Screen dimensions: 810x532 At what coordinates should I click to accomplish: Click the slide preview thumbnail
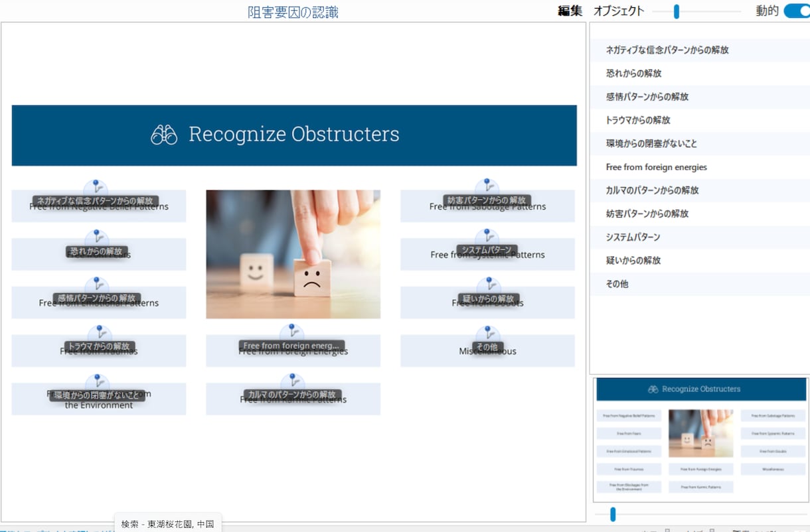[701, 440]
